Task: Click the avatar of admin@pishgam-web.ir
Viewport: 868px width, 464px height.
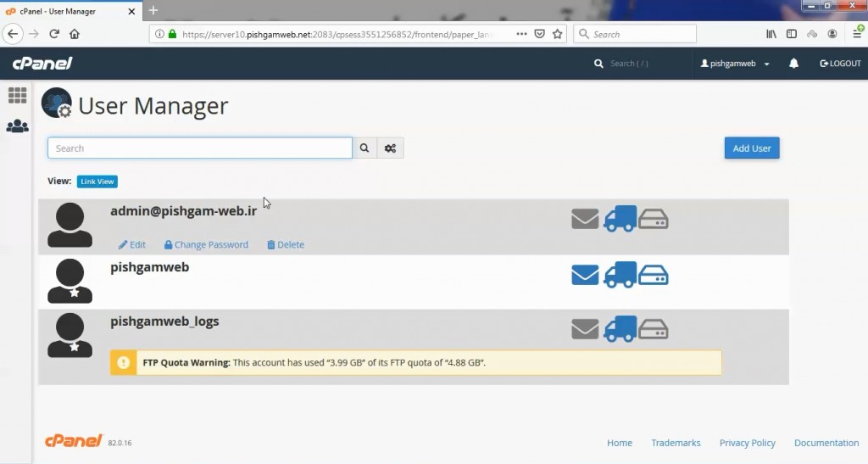Action: pos(70,225)
